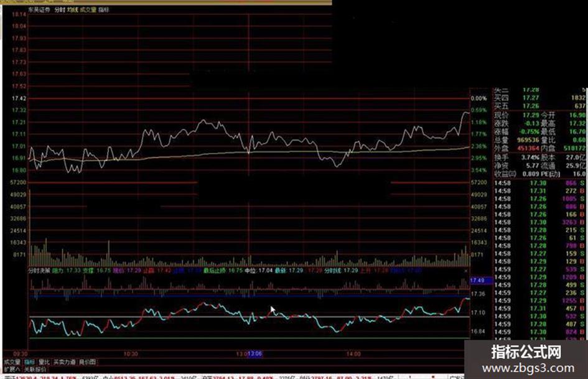Click the 均线 legend label
Screen dimensions: 588x379
[x=72, y=10]
